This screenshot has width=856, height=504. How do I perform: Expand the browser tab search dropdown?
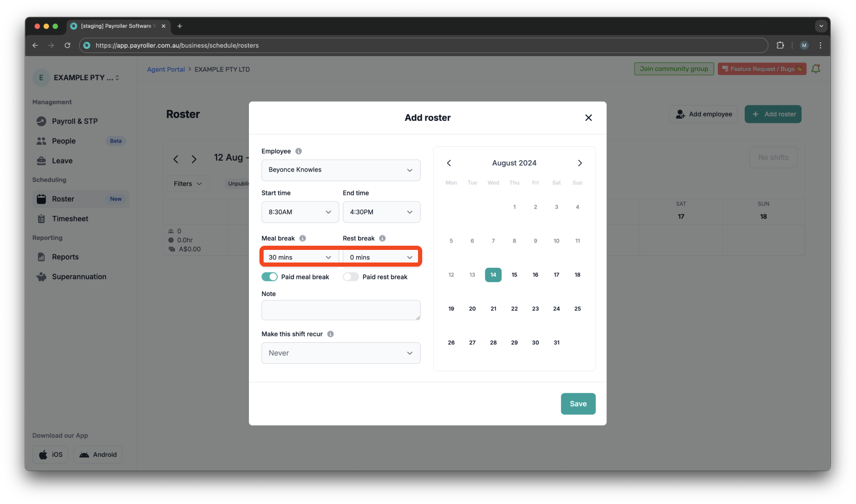click(x=821, y=26)
